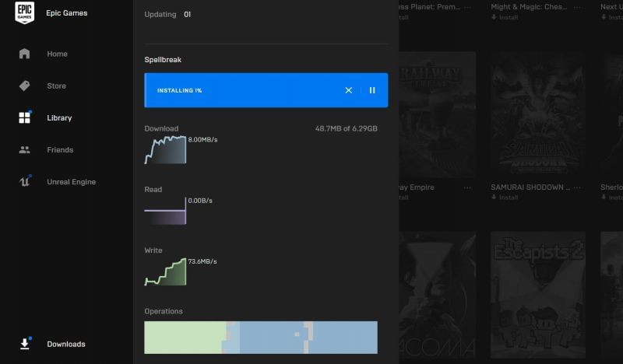The height and width of the screenshot is (364, 623).
Task: Install SAMURAI SHODOWN from library
Action: [505, 198]
